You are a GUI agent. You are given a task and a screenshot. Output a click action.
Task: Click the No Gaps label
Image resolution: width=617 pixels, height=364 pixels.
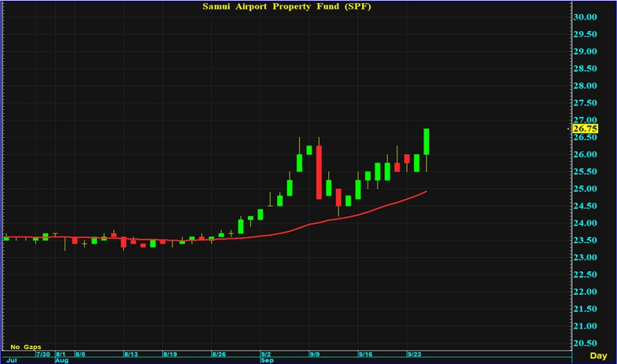click(x=25, y=347)
